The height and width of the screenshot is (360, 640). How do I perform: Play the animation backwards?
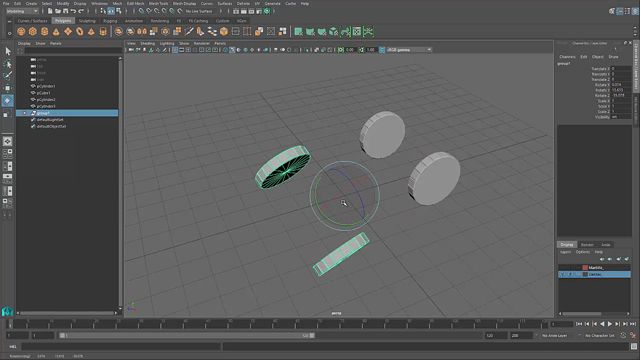[x=602, y=324]
